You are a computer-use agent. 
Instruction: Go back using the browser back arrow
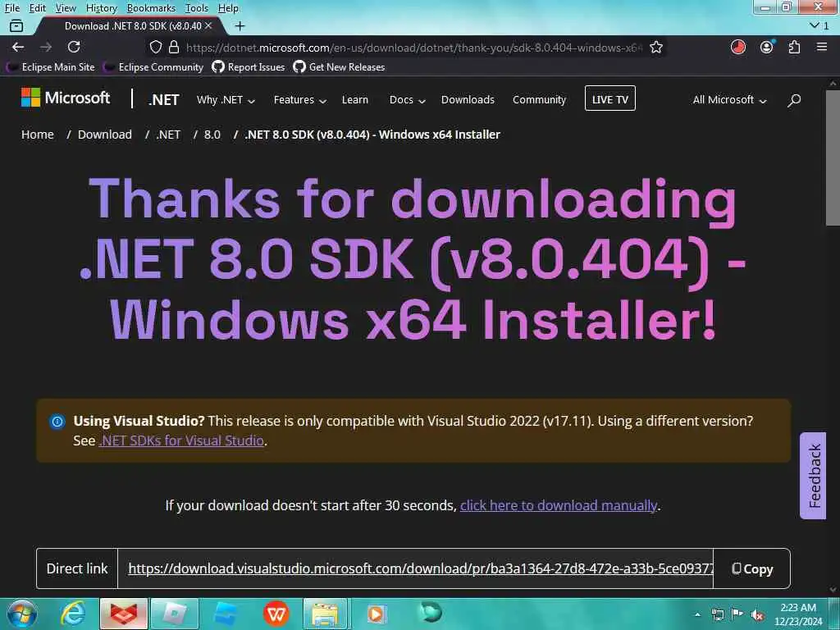click(18, 47)
